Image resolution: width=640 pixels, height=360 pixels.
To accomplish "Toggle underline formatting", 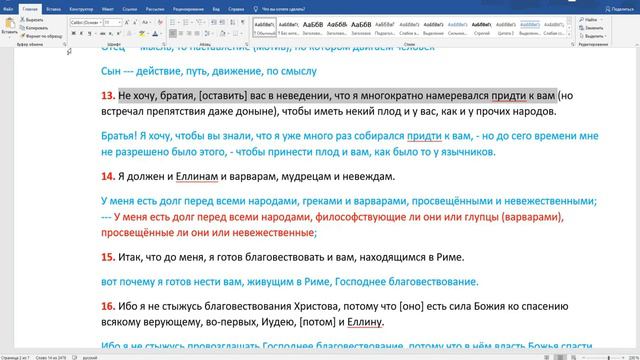I will [x=89, y=33].
